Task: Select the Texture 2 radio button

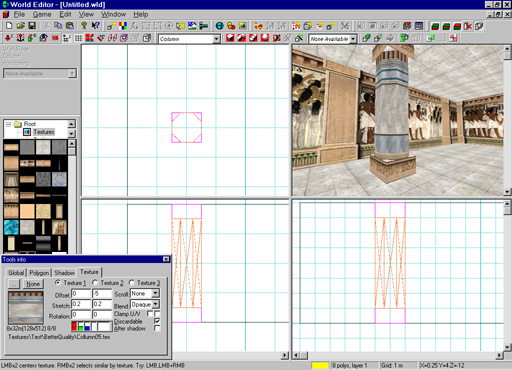Action: coord(95,282)
